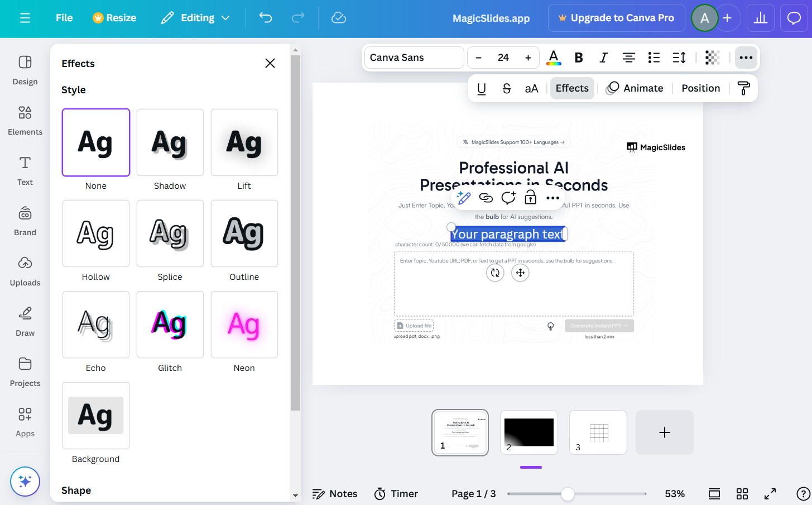The width and height of the screenshot is (812, 505).
Task: Add a new page
Action: pyautogui.click(x=665, y=432)
